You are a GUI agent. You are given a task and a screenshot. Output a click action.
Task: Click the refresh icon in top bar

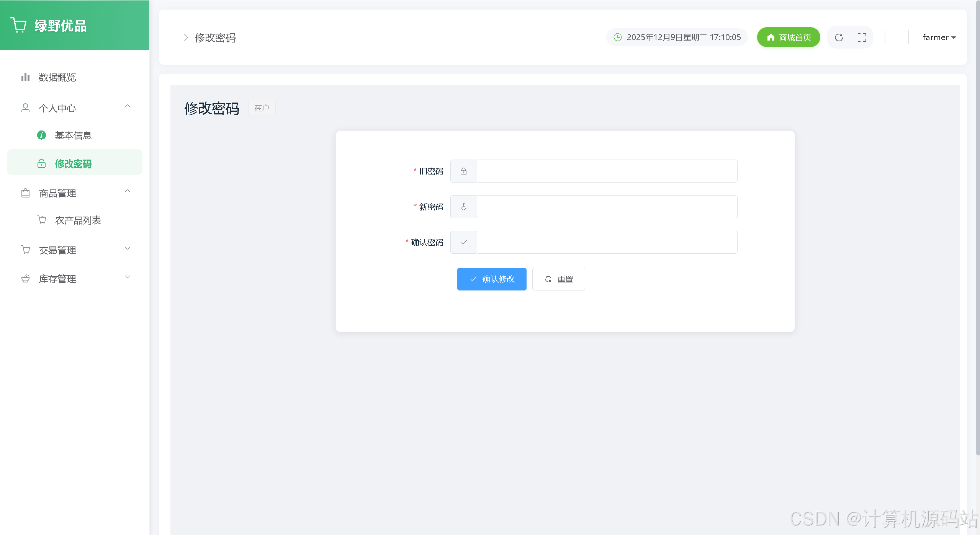839,38
